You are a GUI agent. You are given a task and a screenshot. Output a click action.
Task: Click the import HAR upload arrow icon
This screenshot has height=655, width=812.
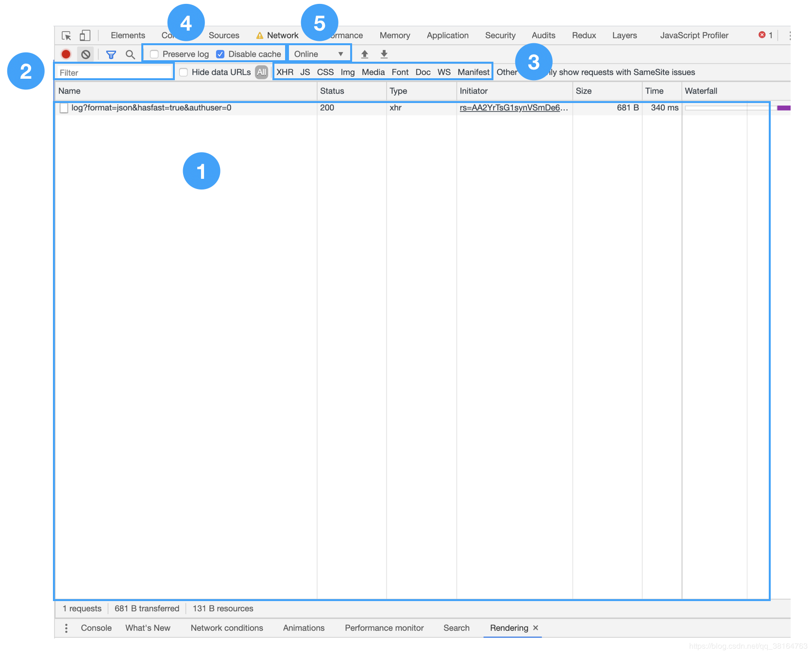[365, 54]
